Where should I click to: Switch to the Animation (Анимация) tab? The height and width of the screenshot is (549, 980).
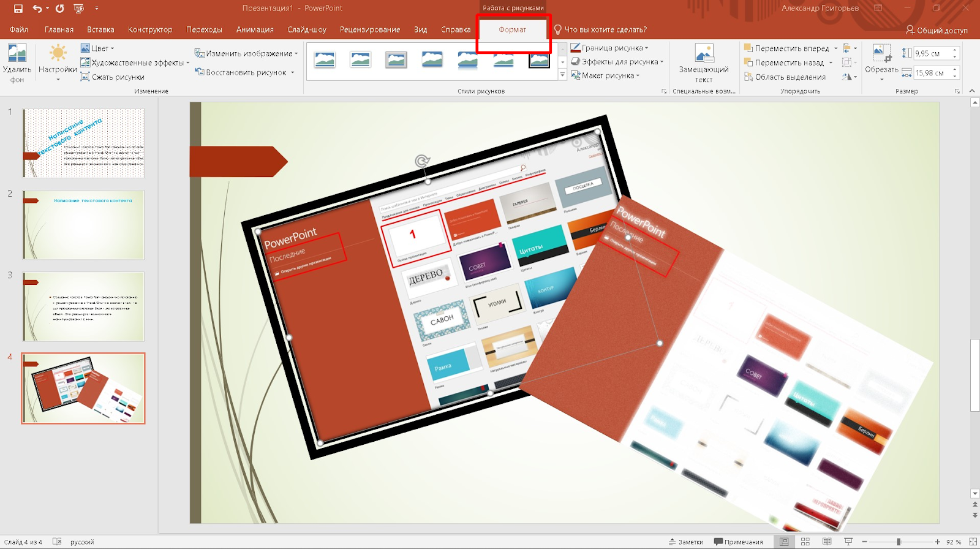tap(255, 29)
